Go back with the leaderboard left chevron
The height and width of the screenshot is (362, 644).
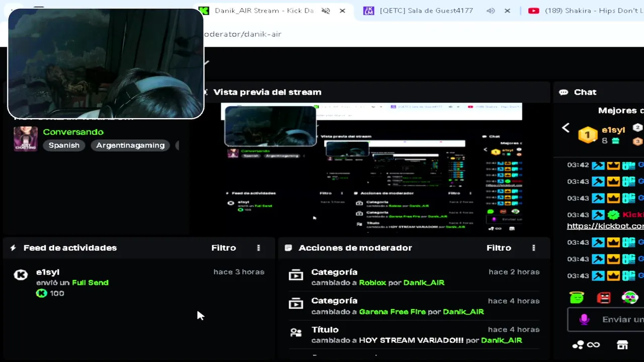[566, 128]
